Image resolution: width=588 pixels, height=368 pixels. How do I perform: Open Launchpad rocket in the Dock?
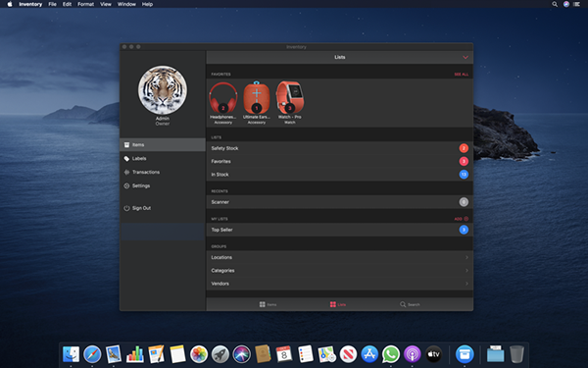pyautogui.click(x=220, y=354)
